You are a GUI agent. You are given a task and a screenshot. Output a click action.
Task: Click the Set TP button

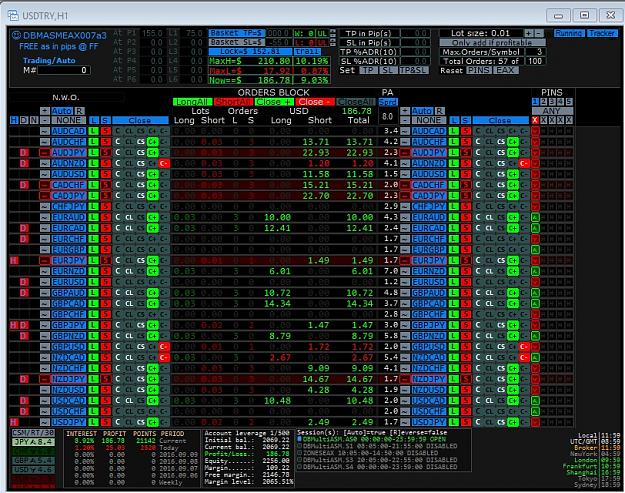tap(368, 70)
